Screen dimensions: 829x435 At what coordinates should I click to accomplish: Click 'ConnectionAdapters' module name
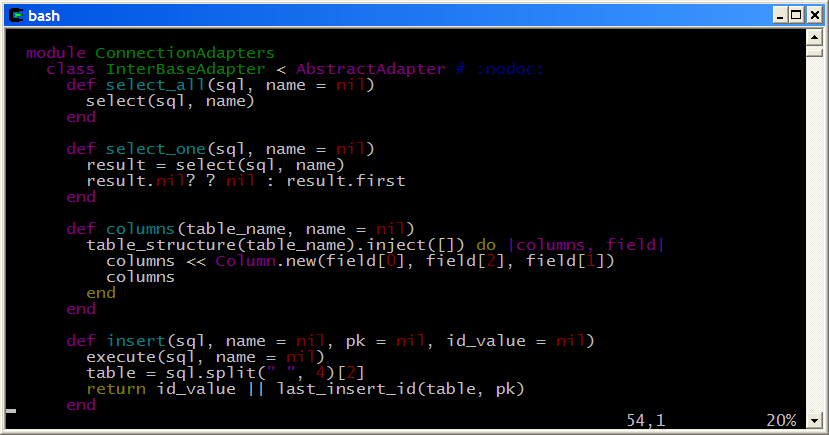(x=185, y=53)
